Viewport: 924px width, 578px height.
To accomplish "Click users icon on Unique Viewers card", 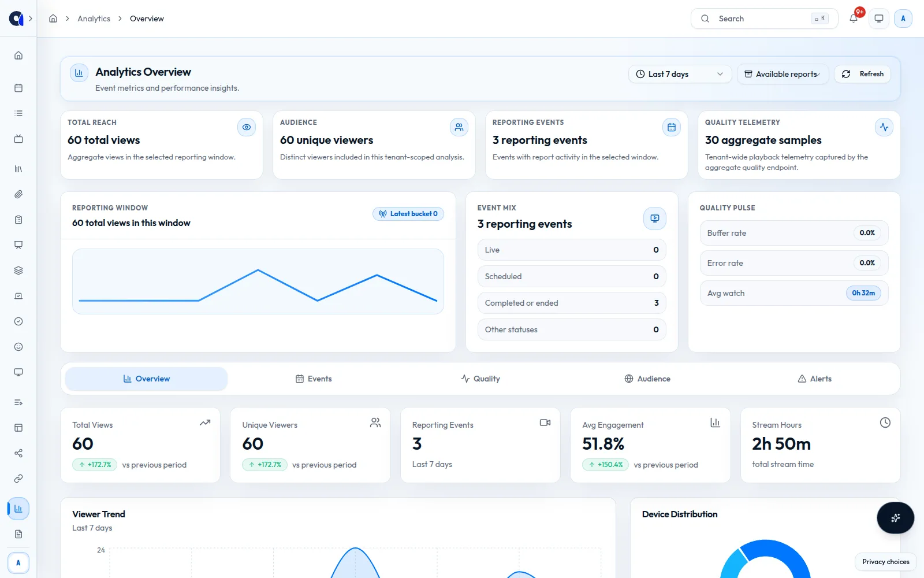I will coord(375,423).
